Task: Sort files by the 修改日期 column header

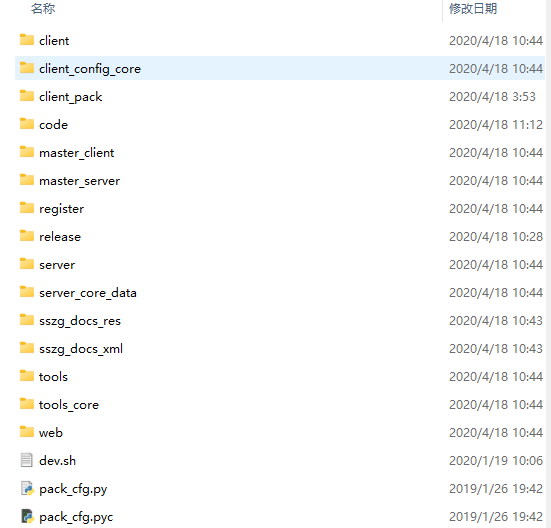Action: [473, 8]
